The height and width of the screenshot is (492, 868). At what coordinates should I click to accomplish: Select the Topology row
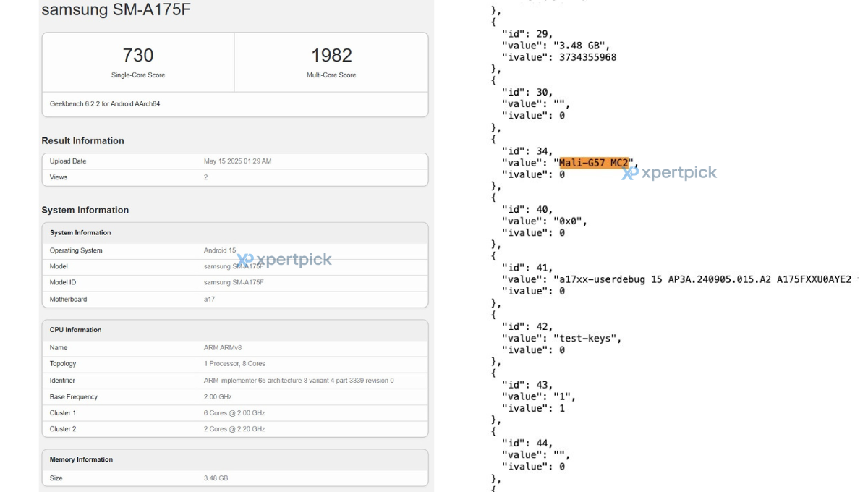[x=234, y=364]
